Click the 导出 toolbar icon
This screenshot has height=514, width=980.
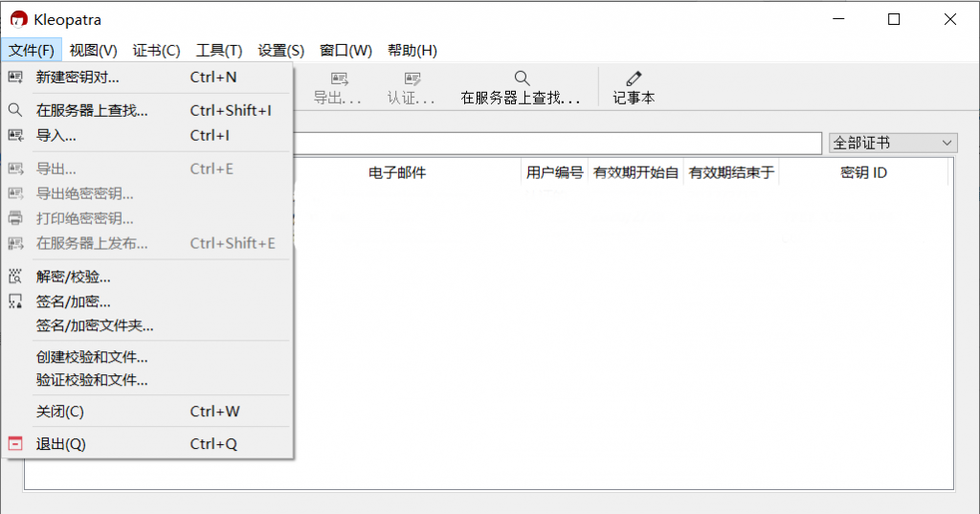pyautogui.click(x=340, y=78)
